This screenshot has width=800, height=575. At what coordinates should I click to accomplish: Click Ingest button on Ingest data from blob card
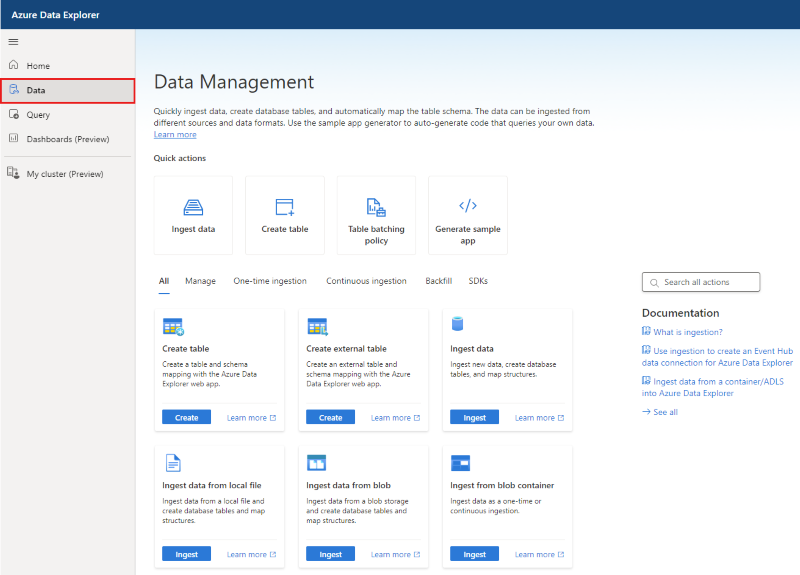point(330,554)
